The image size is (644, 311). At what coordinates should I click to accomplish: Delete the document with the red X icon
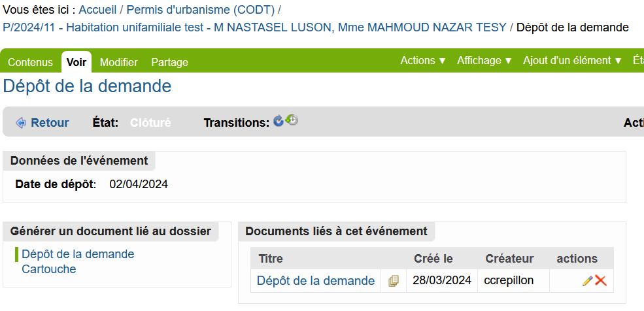[600, 281]
